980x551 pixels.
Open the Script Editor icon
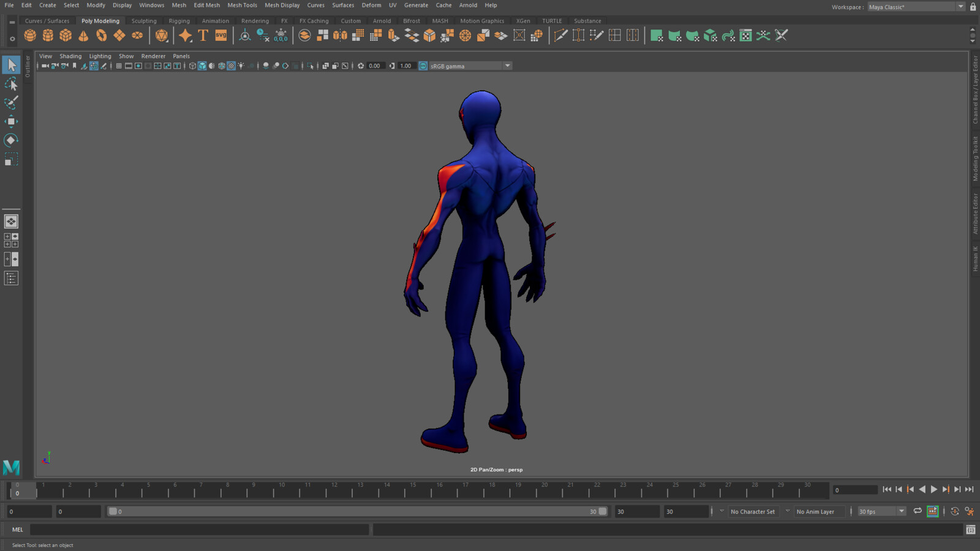pyautogui.click(x=971, y=530)
